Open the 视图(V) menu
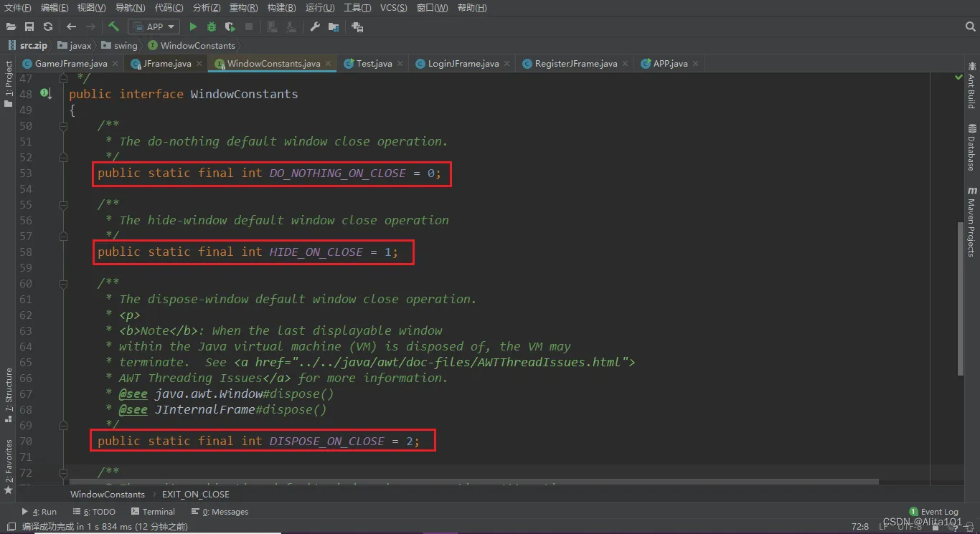The height and width of the screenshot is (534, 980). click(x=91, y=8)
